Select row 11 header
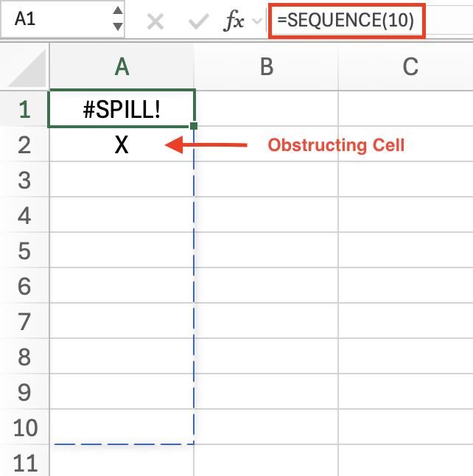The height and width of the screenshot is (476, 473). tap(24, 461)
